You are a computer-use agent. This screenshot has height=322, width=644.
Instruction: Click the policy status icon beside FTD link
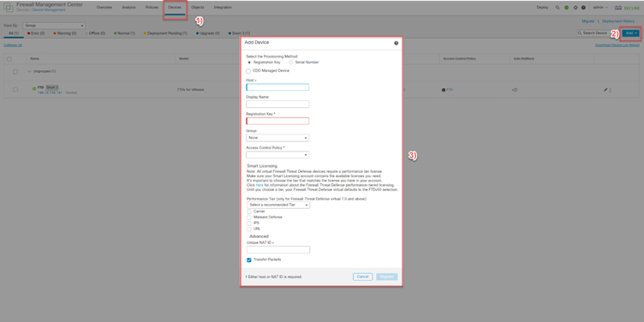444,90
